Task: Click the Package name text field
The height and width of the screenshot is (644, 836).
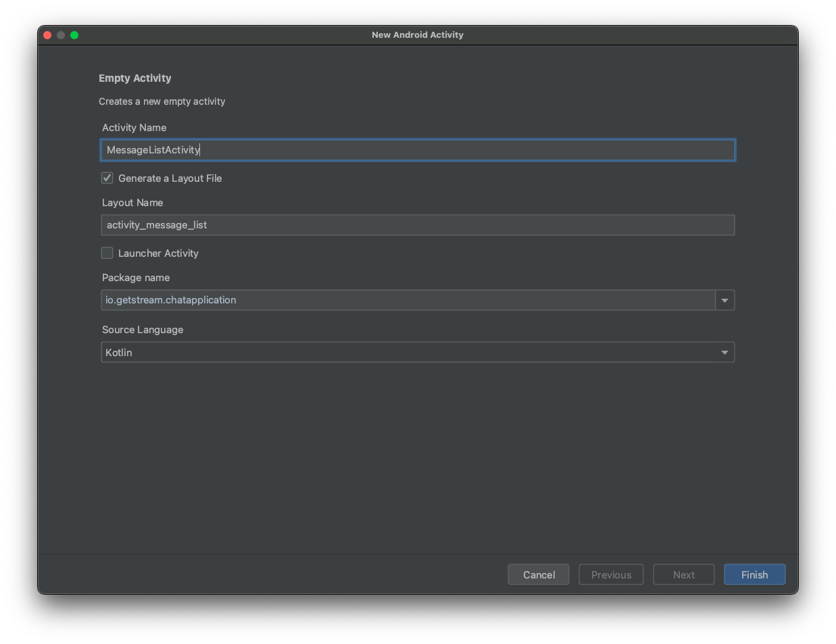Action: [408, 300]
